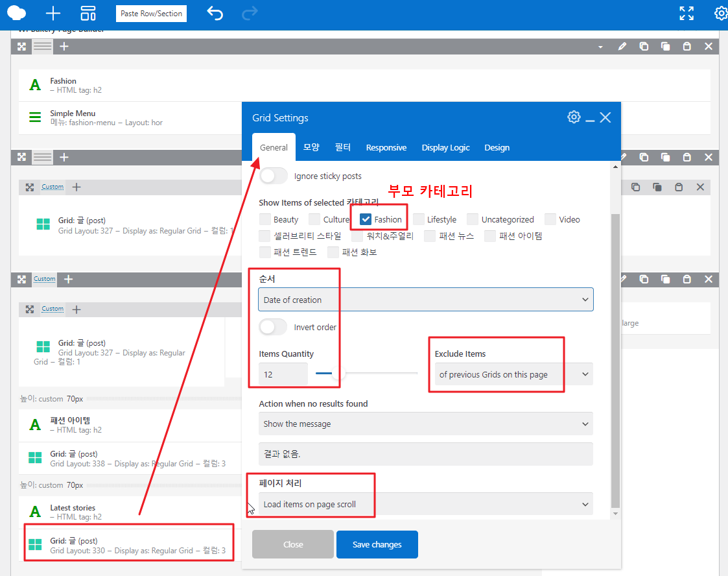Click the Items Quantity number field
728x576 pixels.
pyautogui.click(x=283, y=374)
